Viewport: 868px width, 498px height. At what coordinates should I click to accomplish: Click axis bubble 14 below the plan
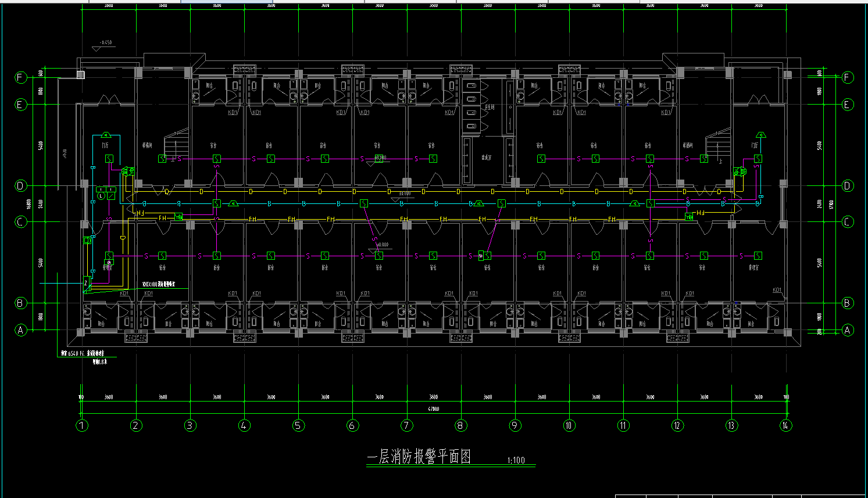pyautogui.click(x=785, y=425)
